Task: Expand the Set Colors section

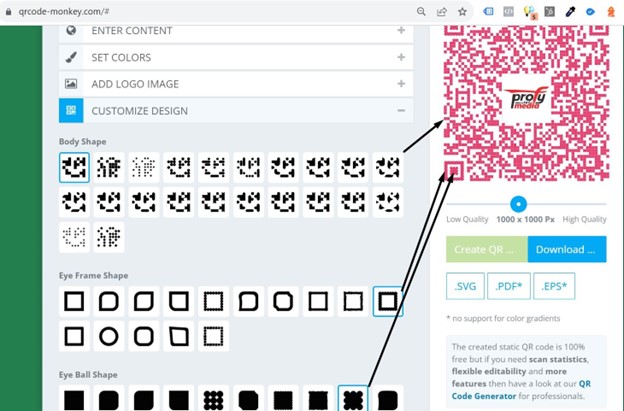Action: tap(236, 57)
